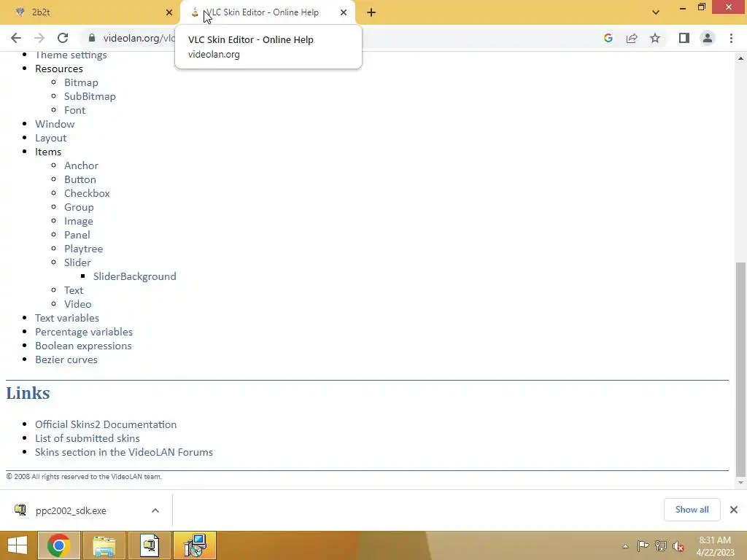Show all downloads
The image size is (747, 560).
pos(692,510)
